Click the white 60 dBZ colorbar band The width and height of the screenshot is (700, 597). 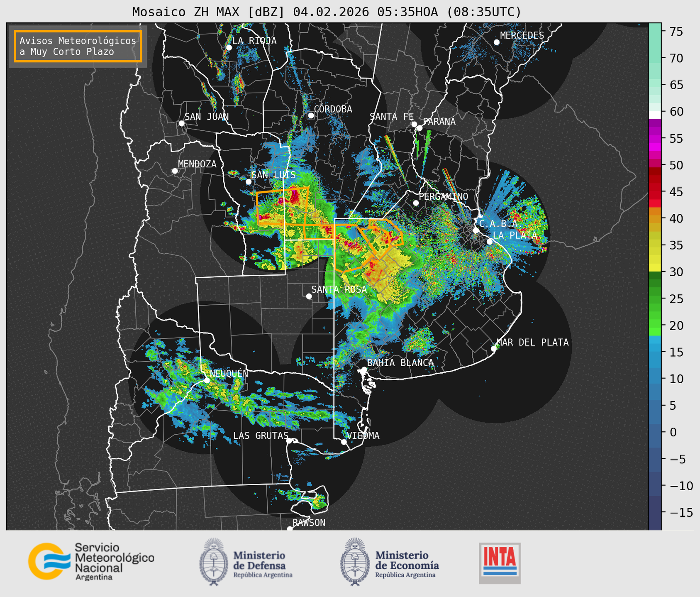pyautogui.click(x=654, y=115)
